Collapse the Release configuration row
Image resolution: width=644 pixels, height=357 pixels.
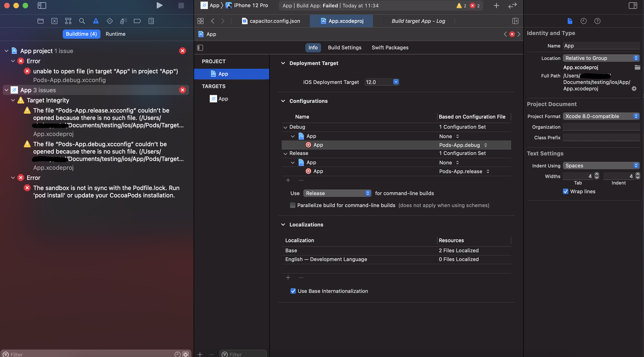[x=285, y=154]
